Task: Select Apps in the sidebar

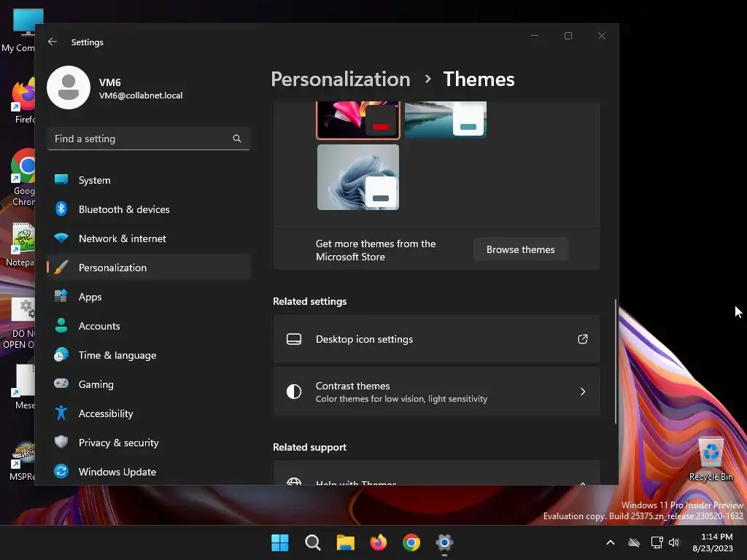Action: click(x=149, y=297)
